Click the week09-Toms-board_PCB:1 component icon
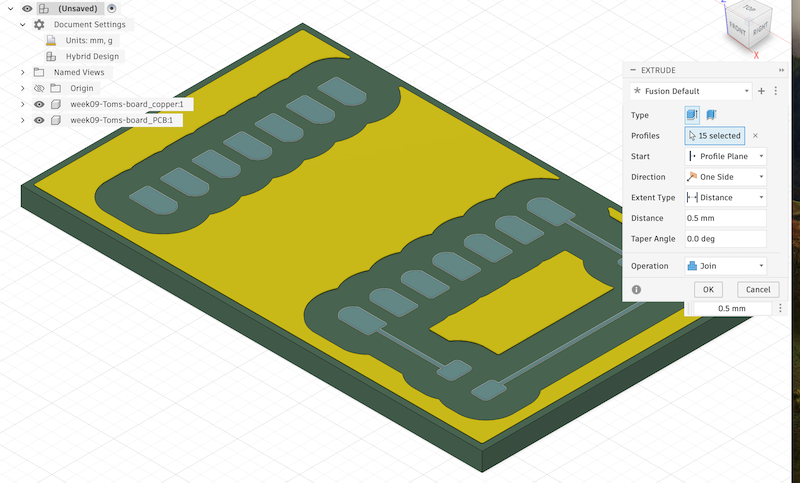The image size is (800, 483). click(56, 120)
